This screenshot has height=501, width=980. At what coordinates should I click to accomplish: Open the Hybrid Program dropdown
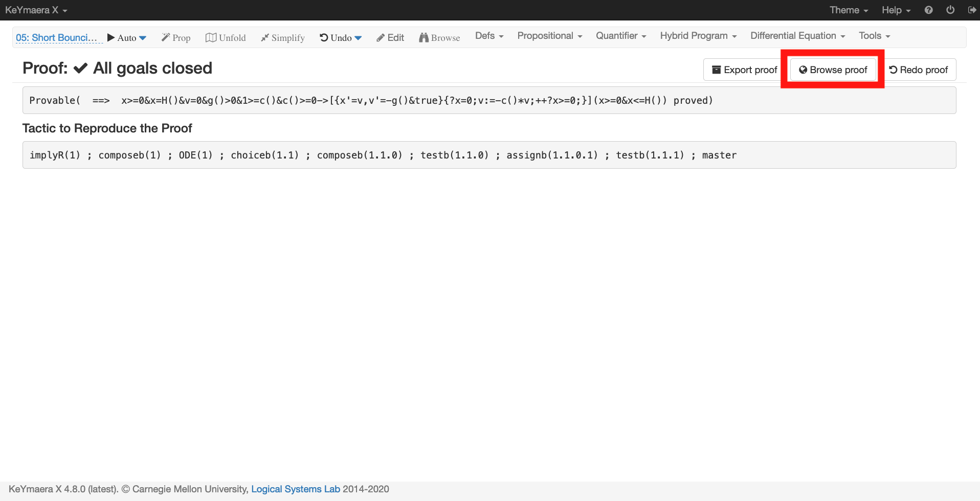click(x=698, y=36)
